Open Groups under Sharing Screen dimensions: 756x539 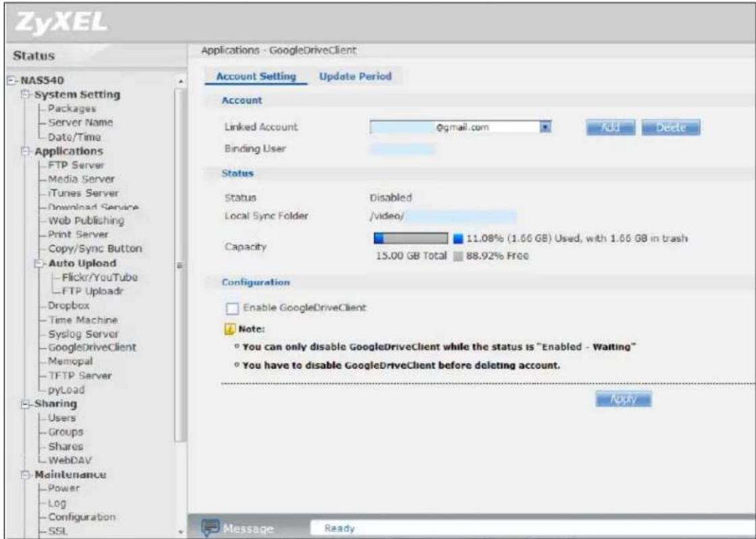tap(65, 432)
